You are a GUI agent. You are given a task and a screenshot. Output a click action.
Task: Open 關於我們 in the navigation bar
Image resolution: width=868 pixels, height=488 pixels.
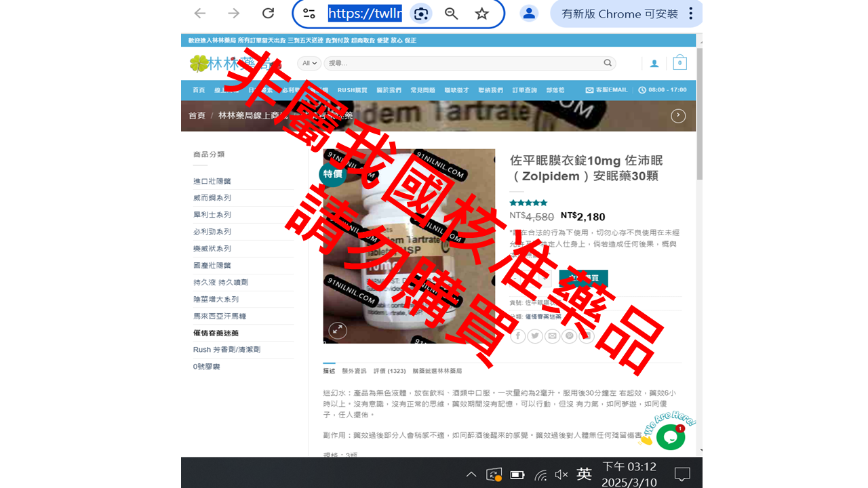pyautogui.click(x=389, y=90)
